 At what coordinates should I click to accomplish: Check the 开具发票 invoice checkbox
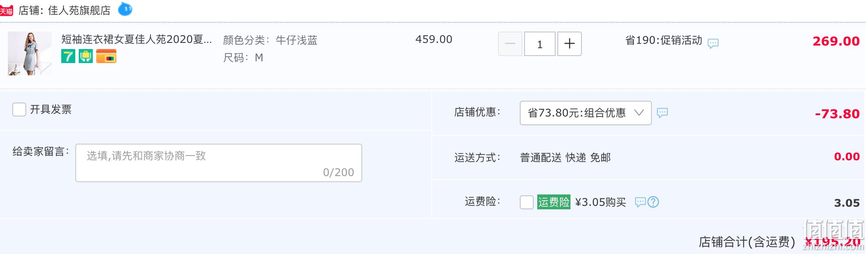19,109
